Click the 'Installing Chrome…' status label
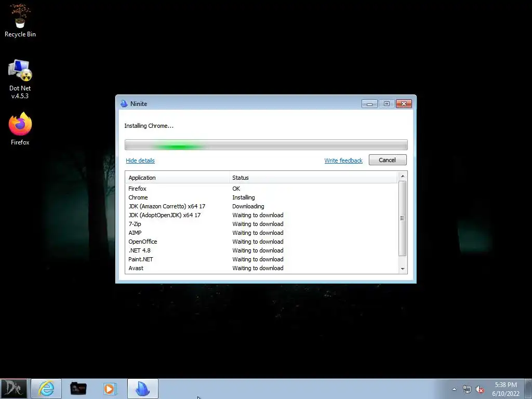The width and height of the screenshot is (532, 399). pos(149,126)
